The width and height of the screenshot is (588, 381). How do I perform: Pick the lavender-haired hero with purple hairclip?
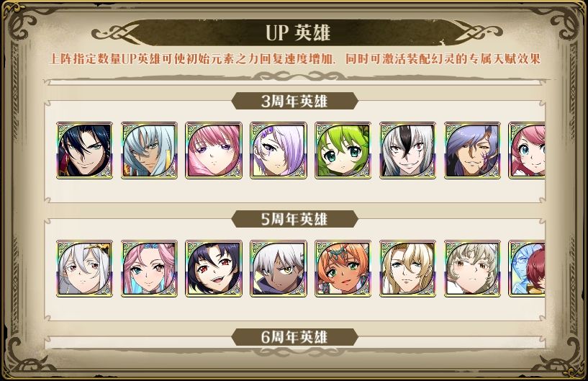pos(279,150)
